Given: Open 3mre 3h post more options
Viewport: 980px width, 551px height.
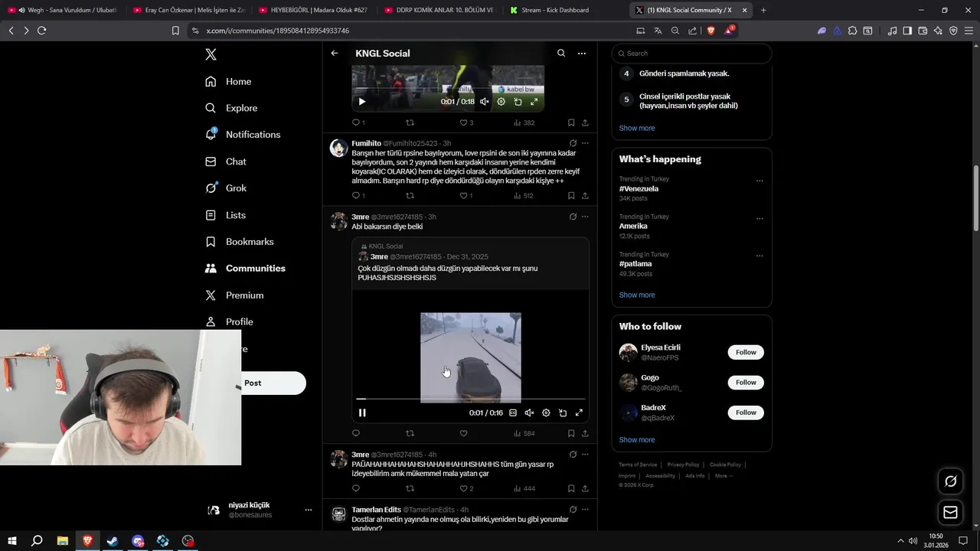Looking at the screenshot, I should [x=585, y=217].
